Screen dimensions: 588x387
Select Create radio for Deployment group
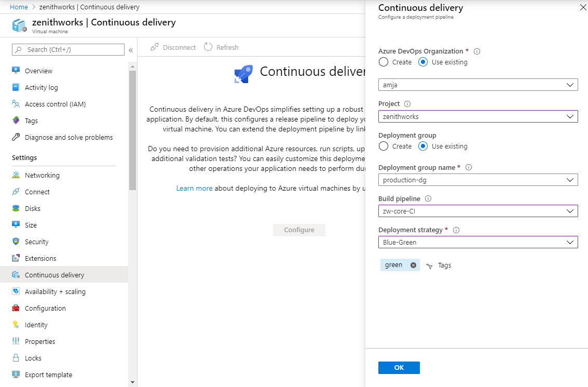tap(384, 146)
